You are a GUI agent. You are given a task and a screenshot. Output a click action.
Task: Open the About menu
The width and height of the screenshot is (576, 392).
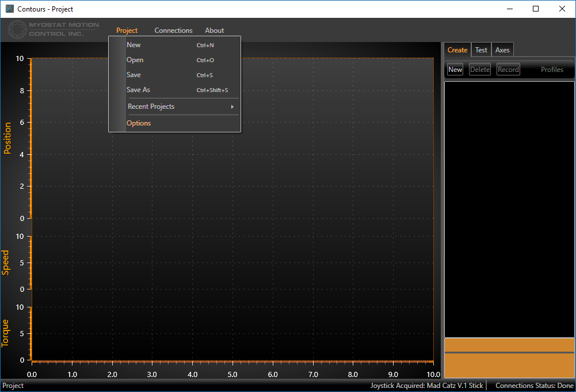tap(214, 31)
